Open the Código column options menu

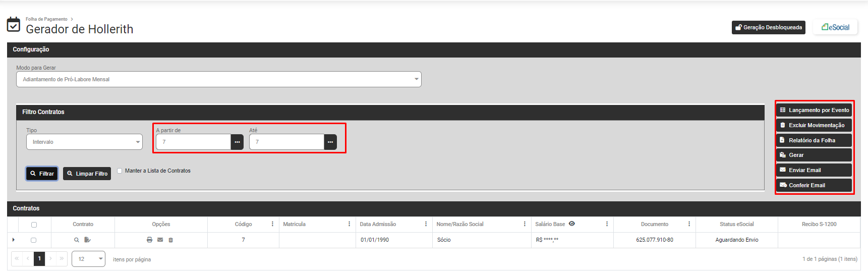click(x=272, y=224)
